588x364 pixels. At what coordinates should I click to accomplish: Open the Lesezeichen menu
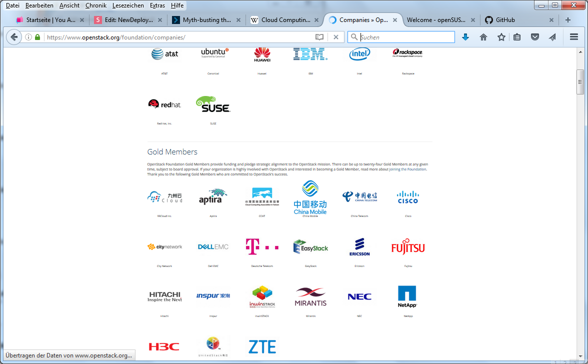pyautogui.click(x=128, y=5)
